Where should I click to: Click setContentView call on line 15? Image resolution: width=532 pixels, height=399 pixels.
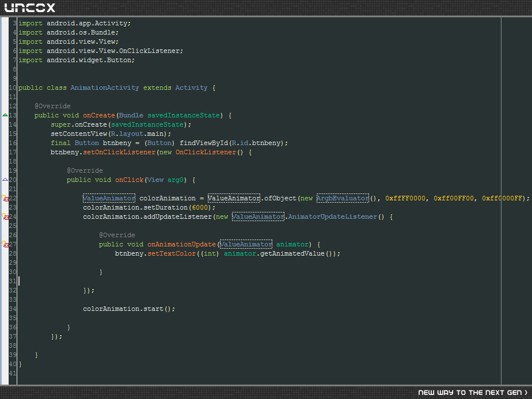[x=79, y=134]
